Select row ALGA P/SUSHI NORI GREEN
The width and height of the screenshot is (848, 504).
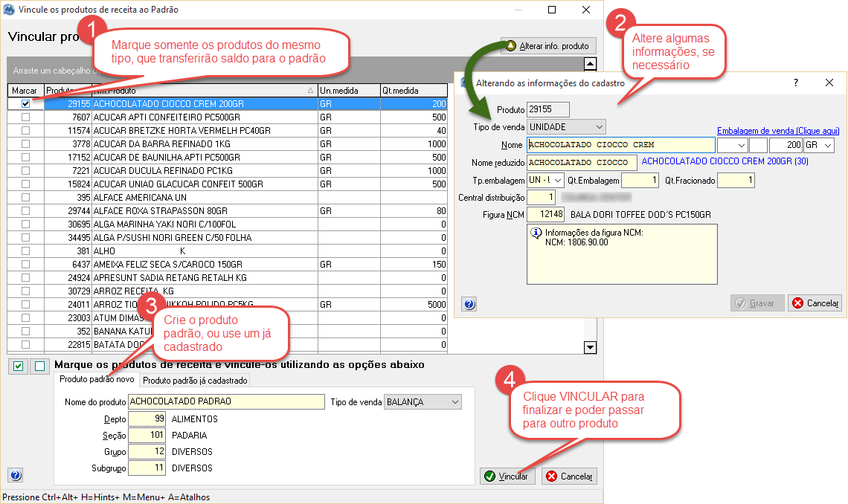pyautogui.click(x=227, y=238)
